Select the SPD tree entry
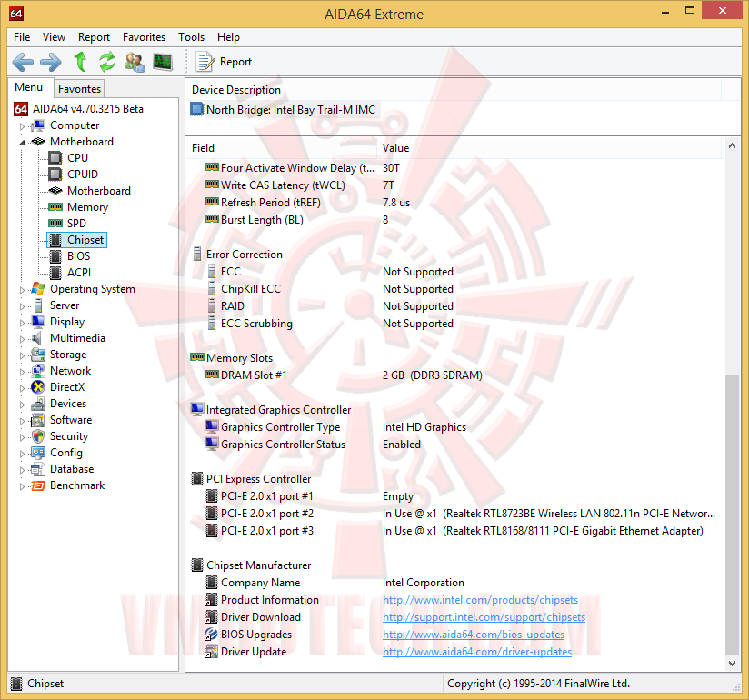Image resolution: width=749 pixels, height=700 pixels. click(76, 223)
